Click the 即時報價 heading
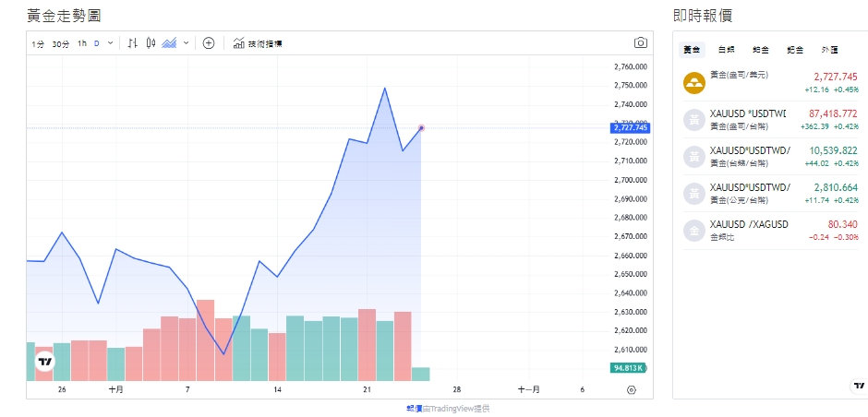The image size is (868, 417). [703, 16]
